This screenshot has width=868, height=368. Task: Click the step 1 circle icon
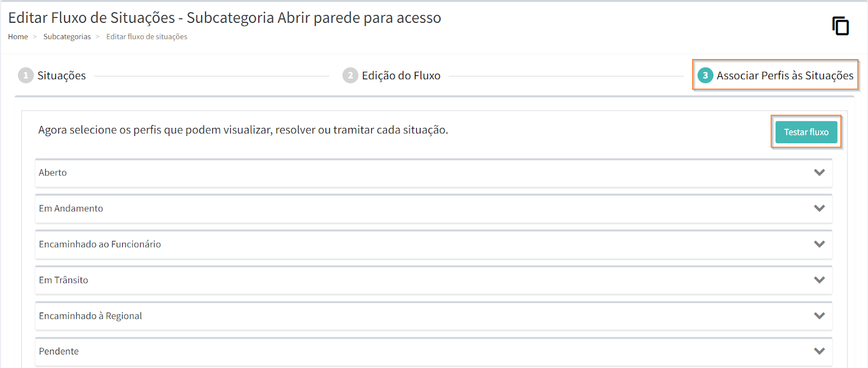25,75
